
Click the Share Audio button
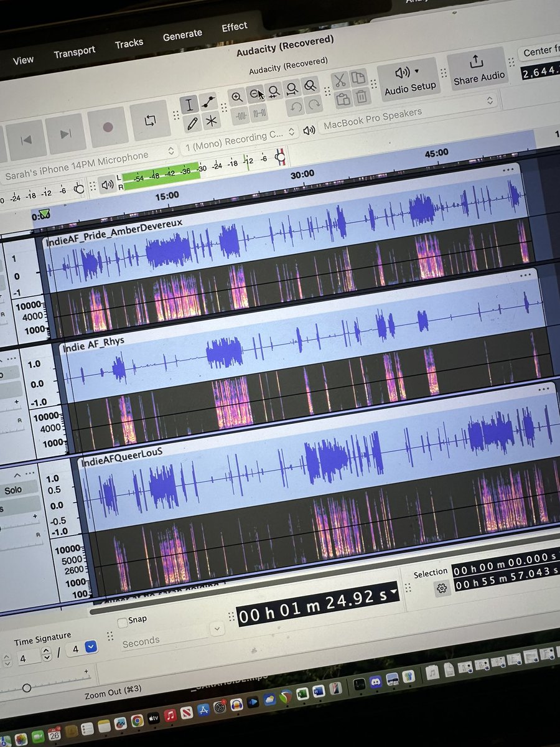(x=478, y=68)
